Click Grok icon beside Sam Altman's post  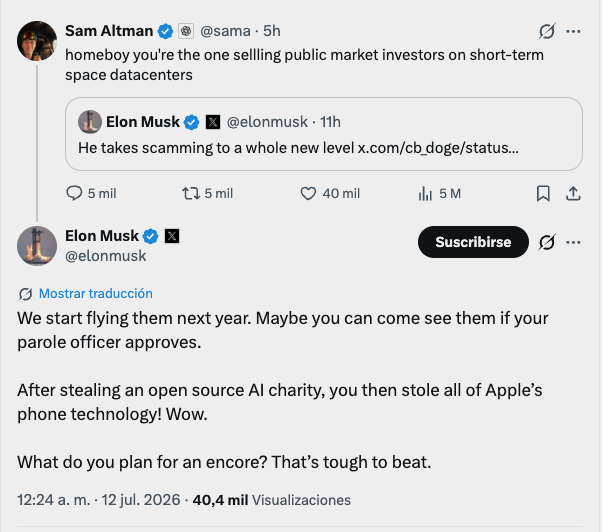click(x=547, y=31)
